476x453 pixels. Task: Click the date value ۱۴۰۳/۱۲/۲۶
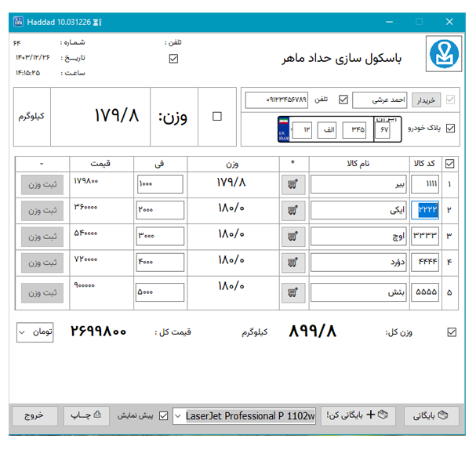pos(33,57)
